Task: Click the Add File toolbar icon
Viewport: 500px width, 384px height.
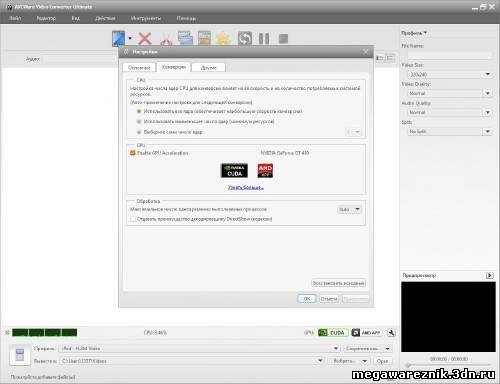Action: [118, 38]
